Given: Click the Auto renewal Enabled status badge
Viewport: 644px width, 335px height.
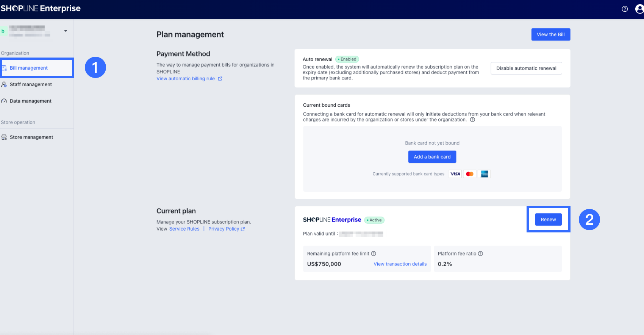Looking at the screenshot, I should click(347, 59).
